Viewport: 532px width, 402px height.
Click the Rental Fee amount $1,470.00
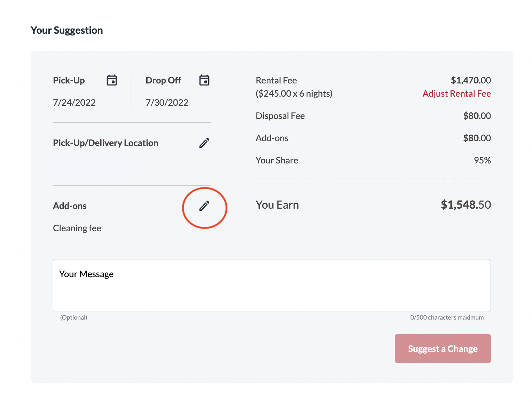click(x=471, y=80)
